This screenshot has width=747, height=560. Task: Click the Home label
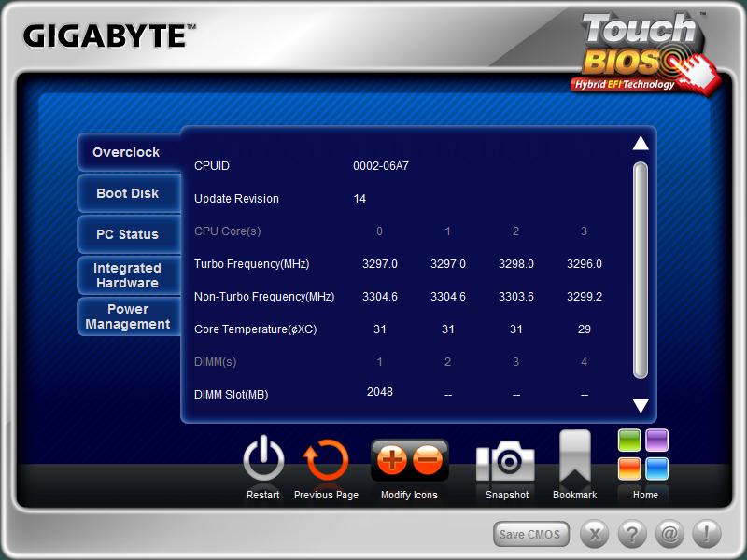(x=645, y=495)
